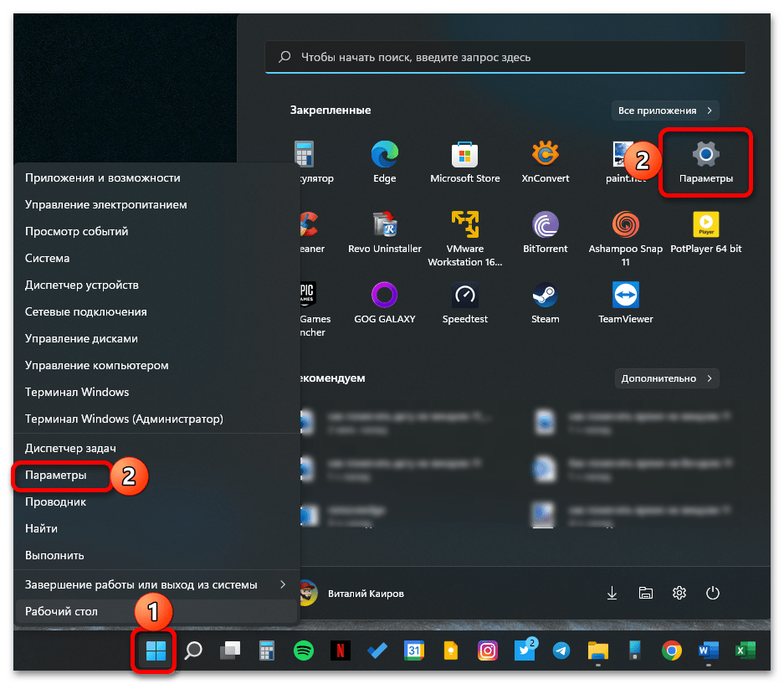Open Steam from pinned apps
This screenshot has width=784, height=684.
pyautogui.click(x=545, y=303)
